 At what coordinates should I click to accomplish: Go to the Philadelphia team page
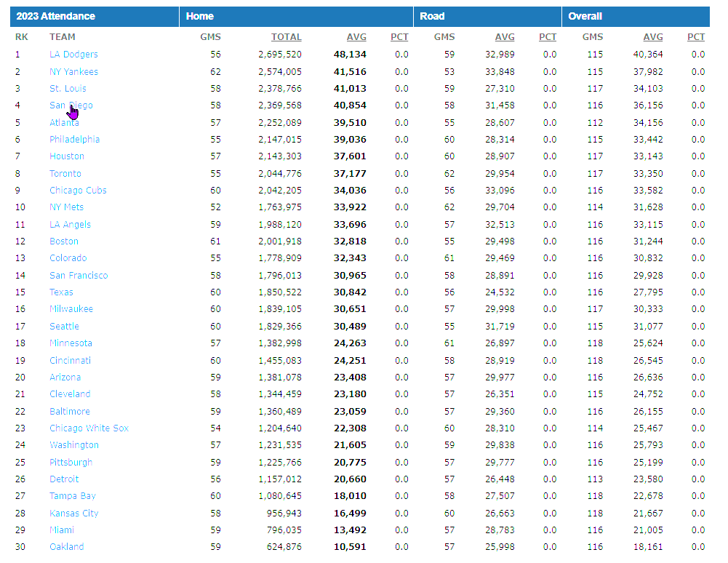74,140
